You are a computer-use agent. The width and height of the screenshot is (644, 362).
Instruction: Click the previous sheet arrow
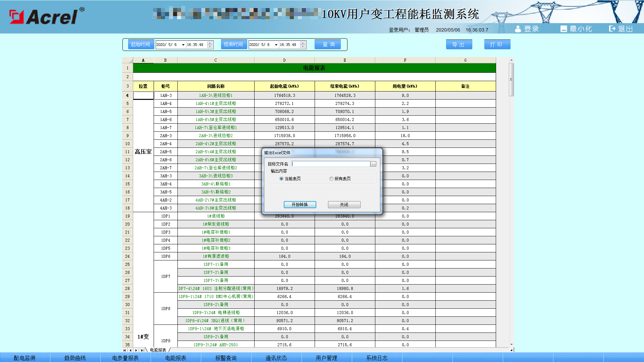click(x=130, y=350)
